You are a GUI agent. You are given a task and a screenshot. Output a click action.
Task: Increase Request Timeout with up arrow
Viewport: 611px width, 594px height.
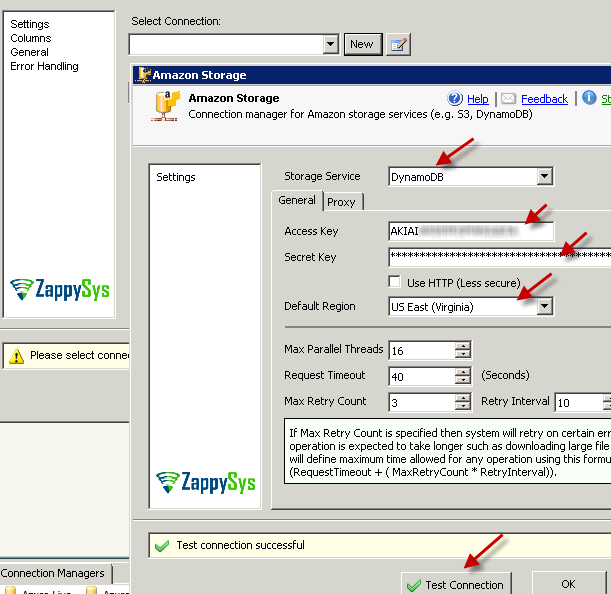pyautogui.click(x=463, y=372)
